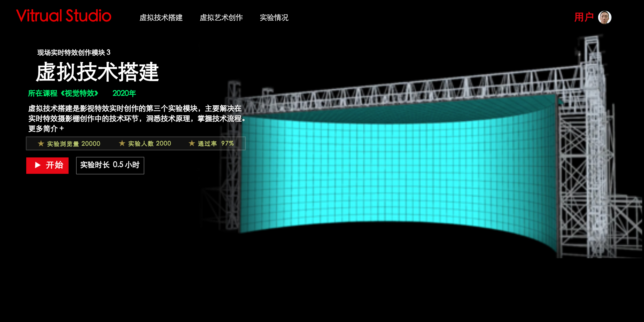The height and width of the screenshot is (322, 644).
Task: Open the user avatar photo
Action: tap(605, 17)
